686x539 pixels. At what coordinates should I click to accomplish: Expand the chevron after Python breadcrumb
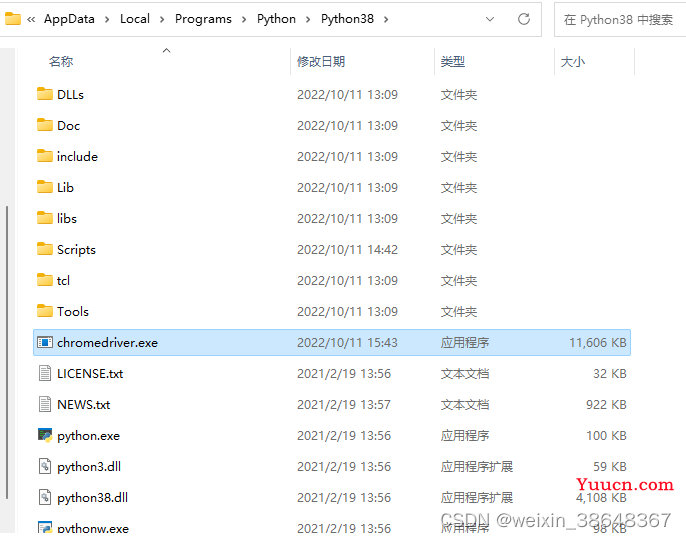pos(308,20)
